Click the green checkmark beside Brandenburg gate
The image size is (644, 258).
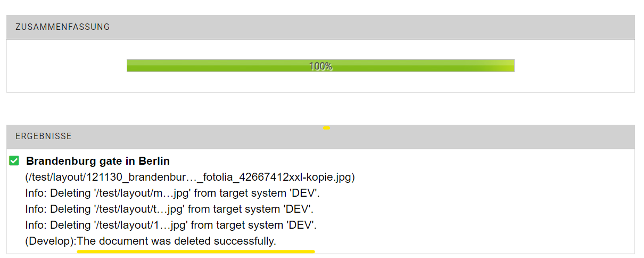click(14, 160)
